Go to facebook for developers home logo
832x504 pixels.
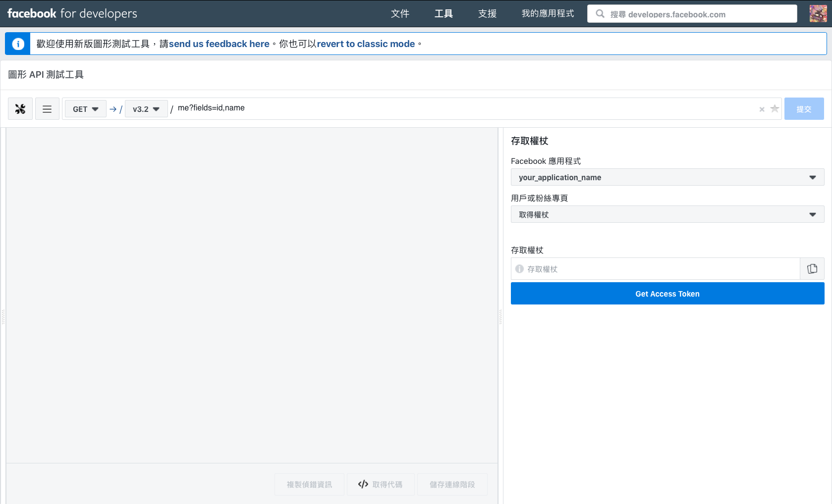pyautogui.click(x=72, y=14)
